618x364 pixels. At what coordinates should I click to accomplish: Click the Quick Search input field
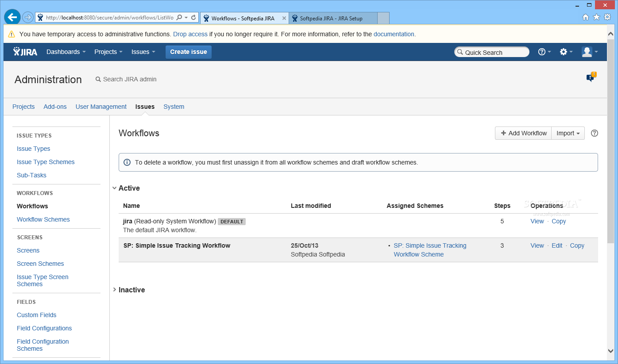[492, 52]
